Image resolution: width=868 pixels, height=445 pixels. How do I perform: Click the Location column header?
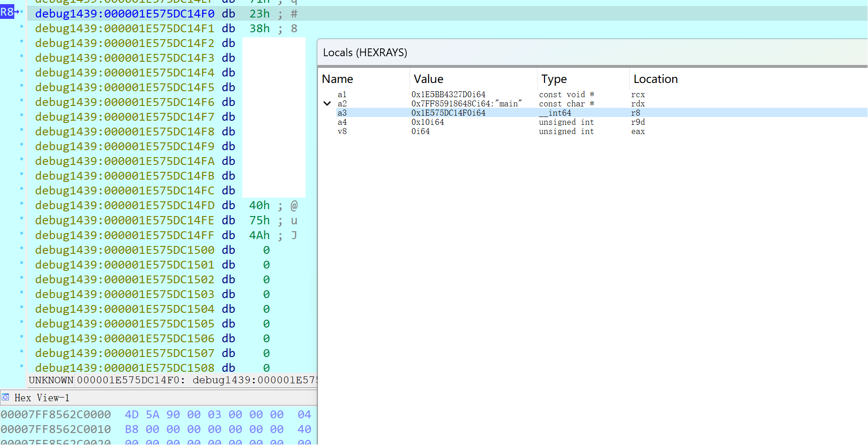click(x=656, y=79)
